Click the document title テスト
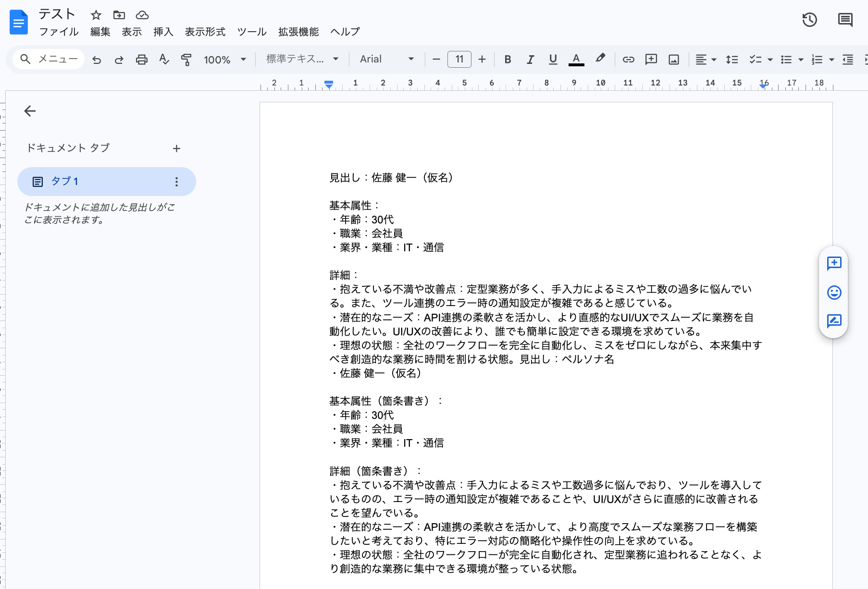 (x=57, y=14)
